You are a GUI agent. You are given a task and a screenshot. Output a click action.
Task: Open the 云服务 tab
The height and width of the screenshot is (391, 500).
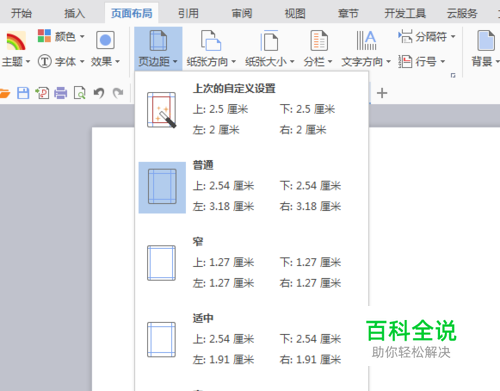coord(462,13)
